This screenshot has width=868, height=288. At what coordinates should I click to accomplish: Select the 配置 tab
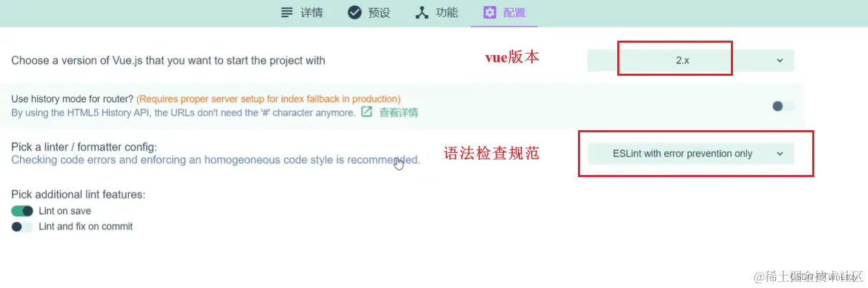click(504, 12)
